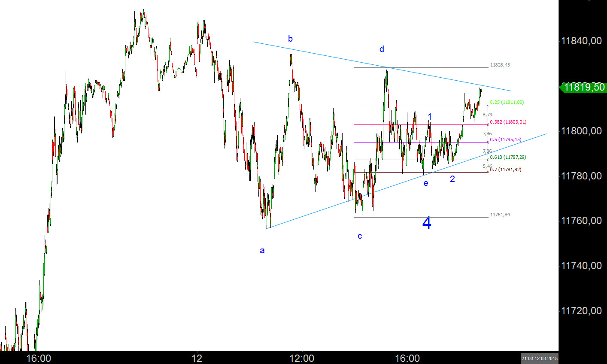This screenshot has width=607, height=364.
Task: Select wave label c at the bottom
Action: (x=360, y=235)
